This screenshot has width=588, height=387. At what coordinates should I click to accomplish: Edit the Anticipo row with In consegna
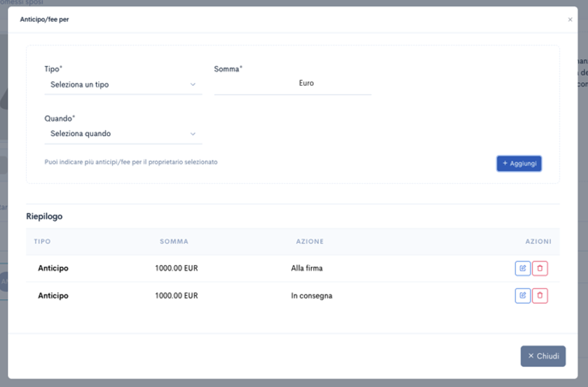tap(522, 296)
